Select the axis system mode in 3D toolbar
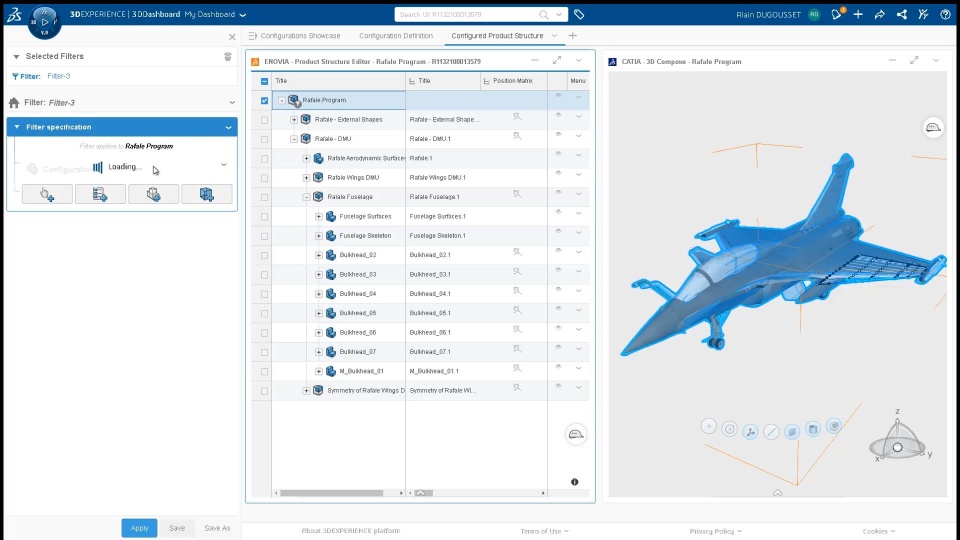This screenshot has height=540, width=960. [750, 432]
